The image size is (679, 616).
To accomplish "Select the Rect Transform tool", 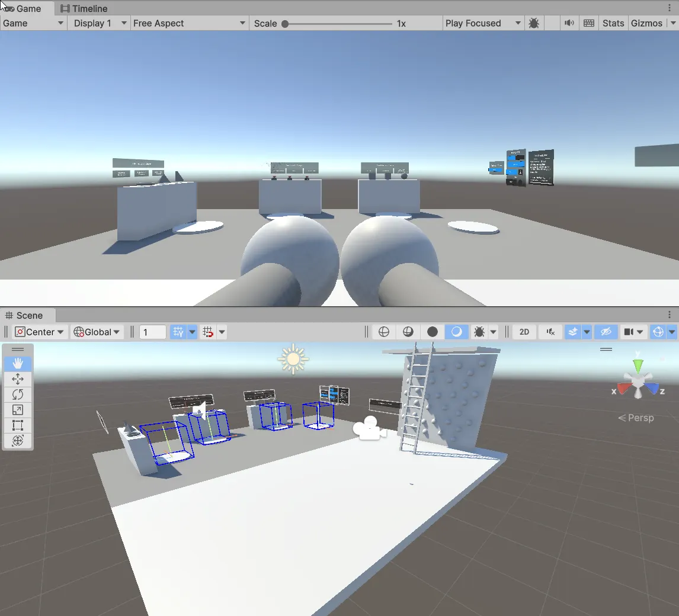I will [x=18, y=425].
